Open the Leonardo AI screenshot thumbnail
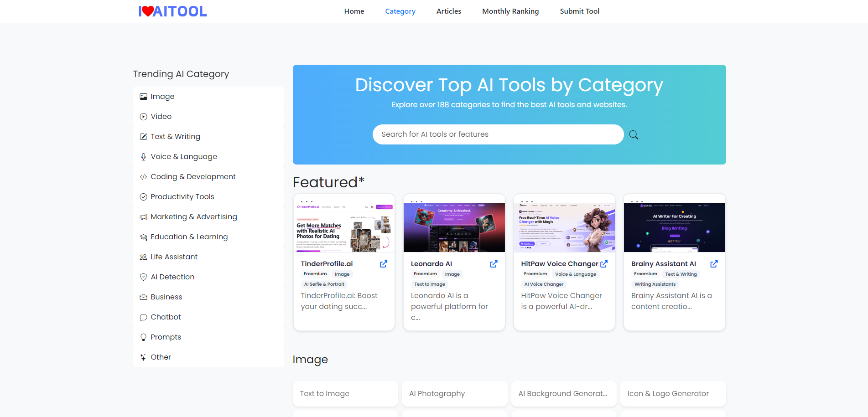The width and height of the screenshot is (868, 417). coord(454,227)
